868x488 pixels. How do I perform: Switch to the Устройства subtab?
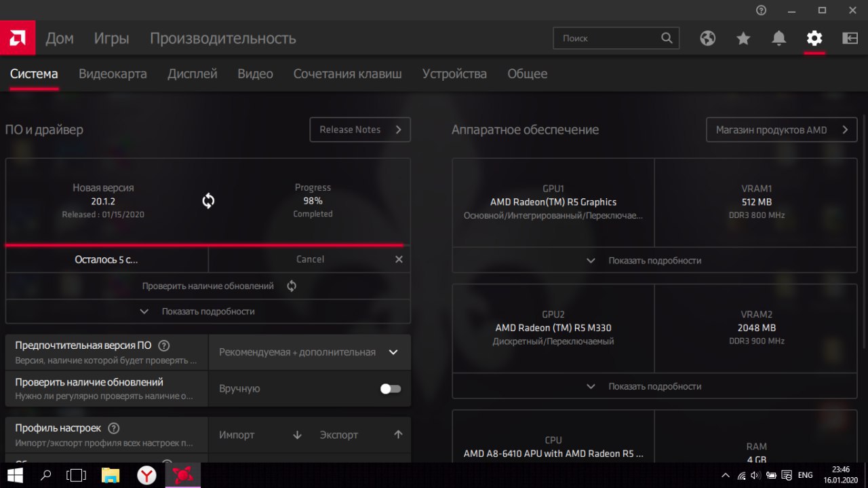click(x=454, y=74)
